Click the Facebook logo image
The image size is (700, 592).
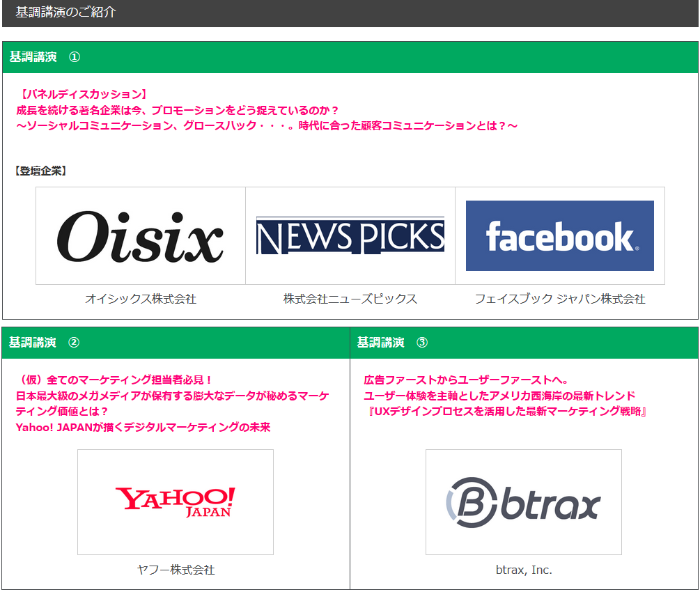pos(560,235)
